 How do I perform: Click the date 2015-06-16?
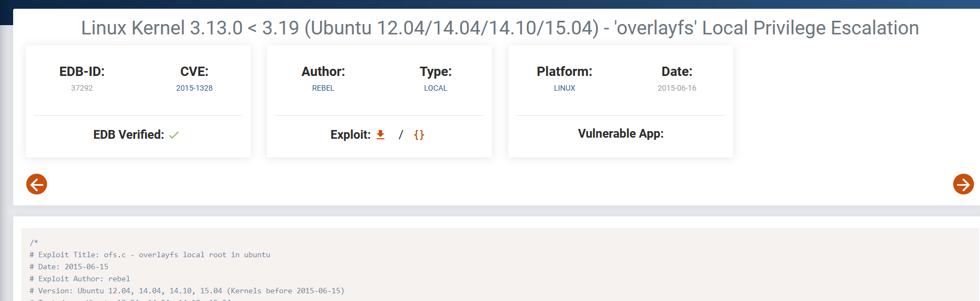(677, 88)
